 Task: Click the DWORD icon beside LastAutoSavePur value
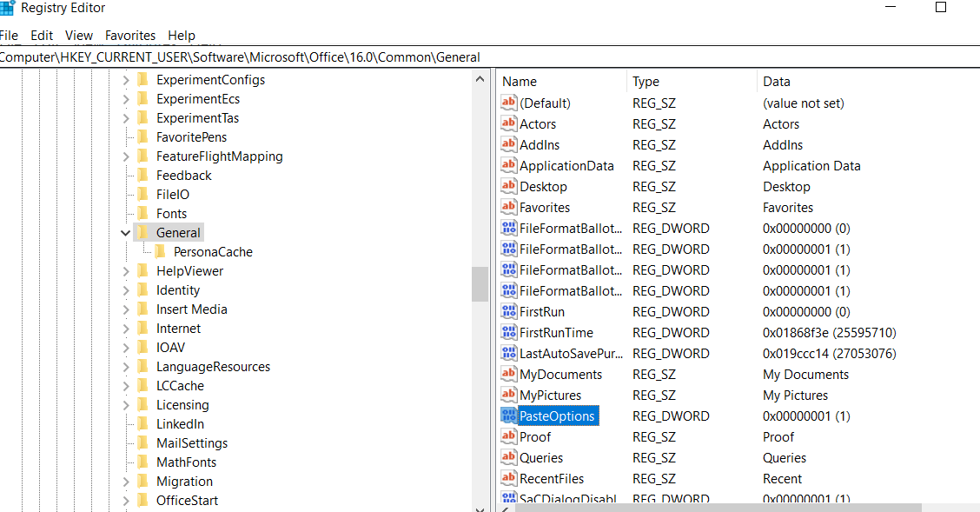[509, 353]
